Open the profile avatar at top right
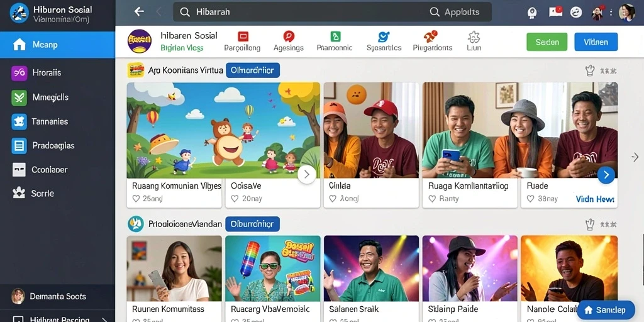Image resolution: width=644 pixels, height=322 pixels. pyautogui.click(x=627, y=13)
